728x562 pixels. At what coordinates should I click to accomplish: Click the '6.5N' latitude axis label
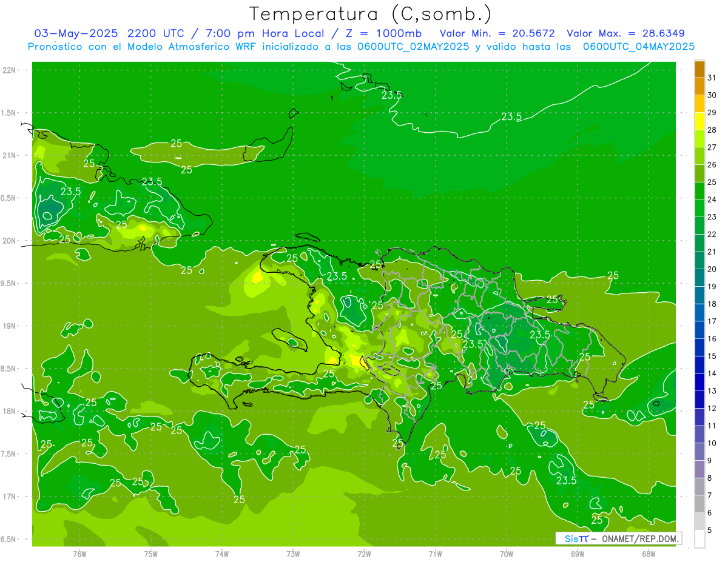[x=9, y=540]
